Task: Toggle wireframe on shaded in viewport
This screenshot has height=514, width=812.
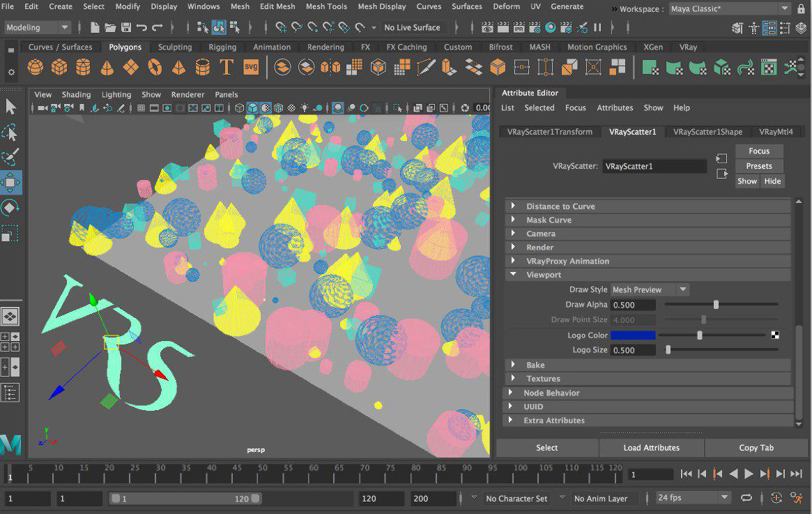Action: pyautogui.click(x=278, y=108)
